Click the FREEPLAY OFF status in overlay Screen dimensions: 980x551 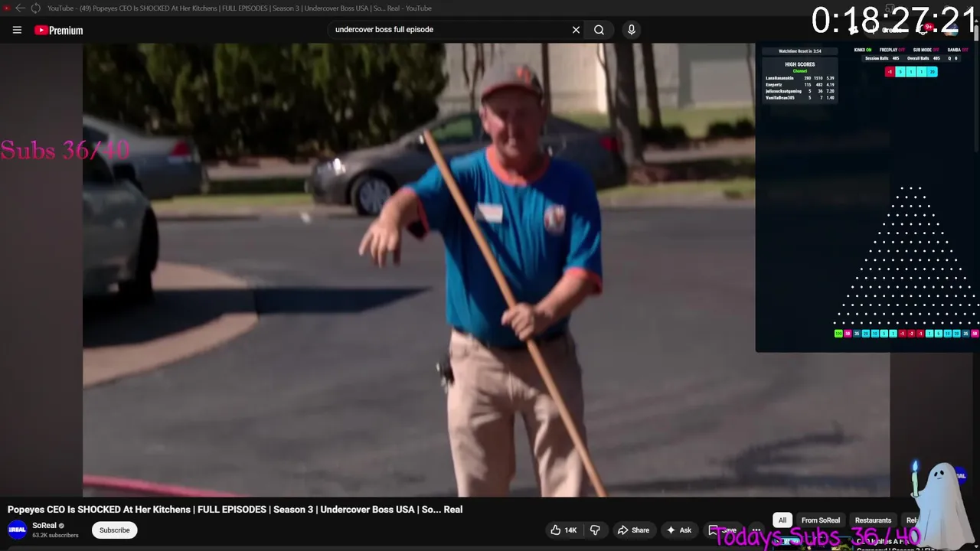892,50
